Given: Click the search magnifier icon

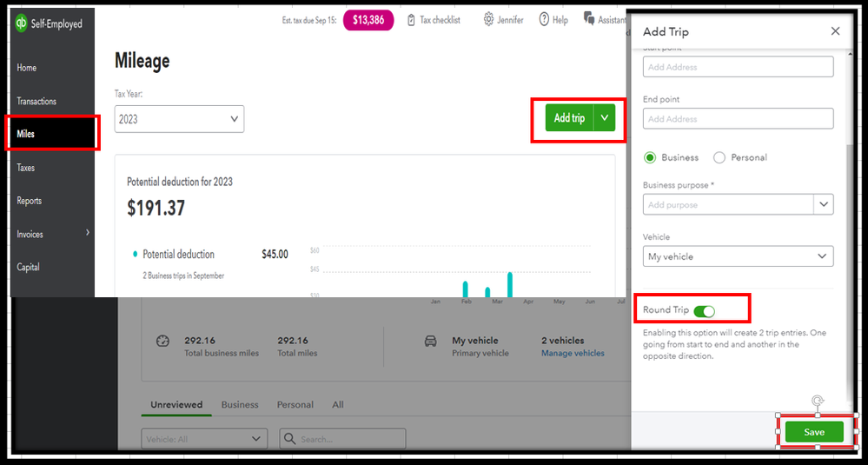Looking at the screenshot, I should (x=289, y=439).
